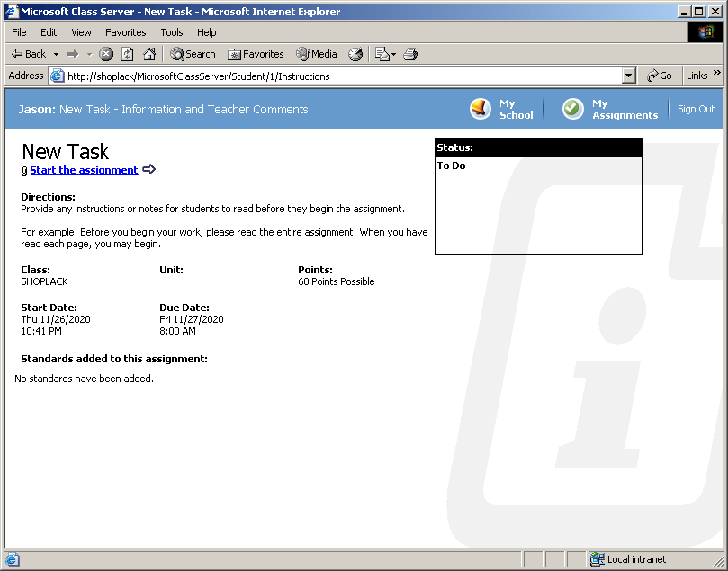728x571 pixels.
Task: Refresh the page using the Refresh icon
Action: 127,54
